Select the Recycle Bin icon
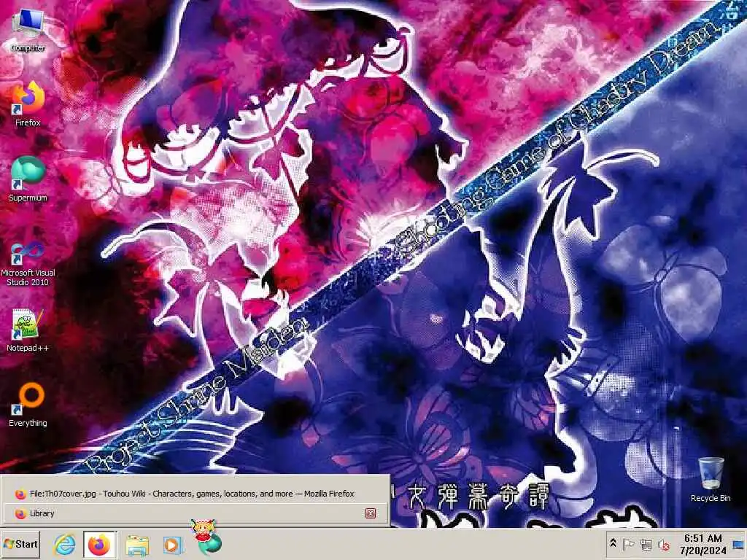This screenshot has width=747, height=560. (x=711, y=480)
